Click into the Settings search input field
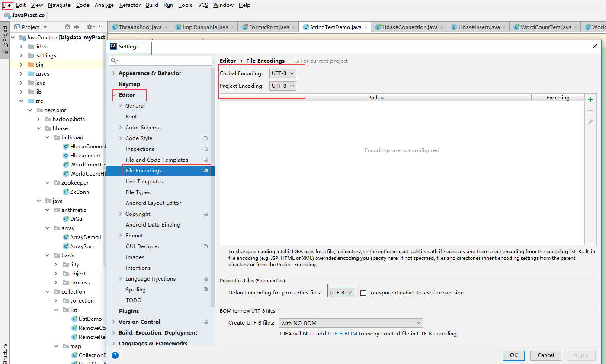 (161, 61)
